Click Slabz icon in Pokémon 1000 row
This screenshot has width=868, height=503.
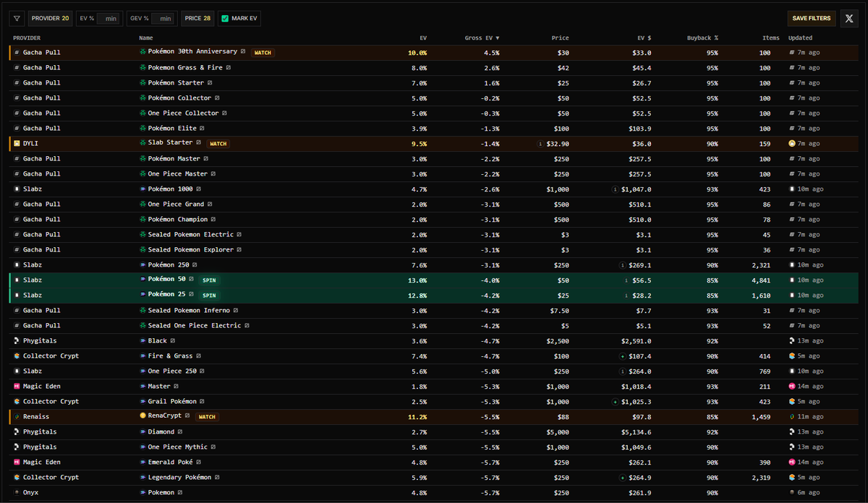click(17, 189)
